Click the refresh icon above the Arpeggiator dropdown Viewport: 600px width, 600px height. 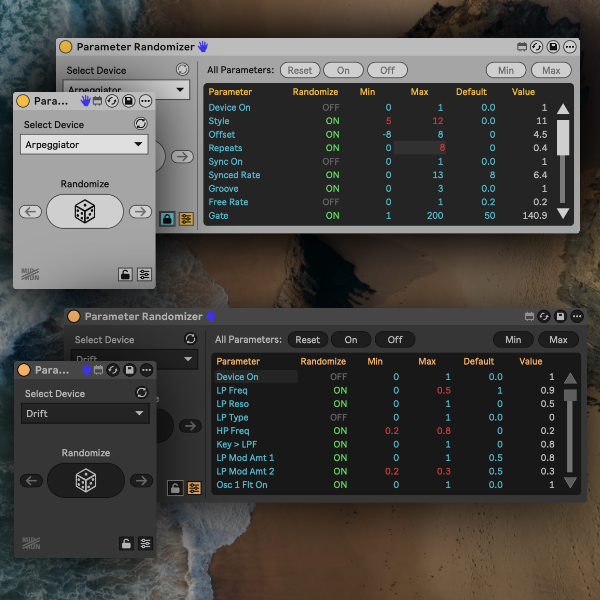click(140, 124)
